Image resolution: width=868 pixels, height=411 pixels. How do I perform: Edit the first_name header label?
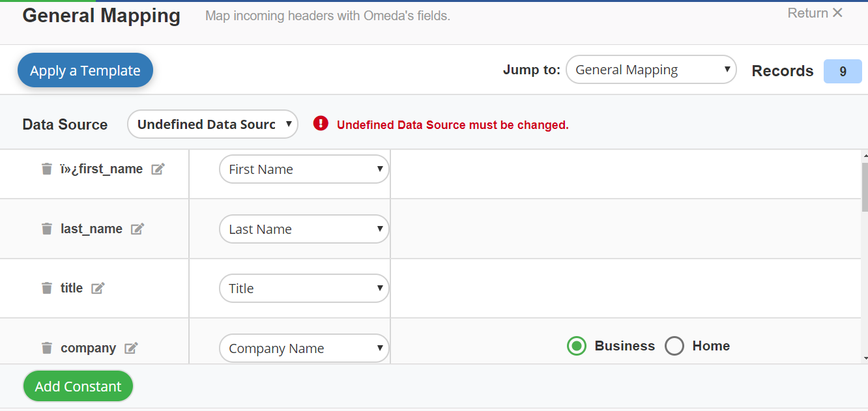click(158, 169)
